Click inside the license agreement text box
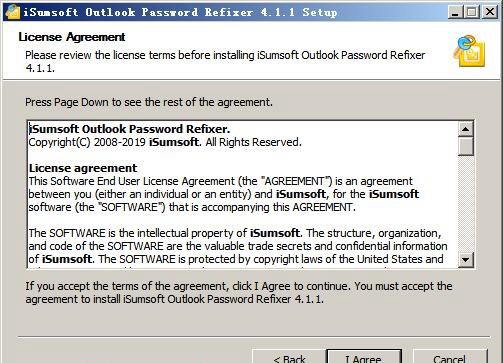 pos(243,195)
